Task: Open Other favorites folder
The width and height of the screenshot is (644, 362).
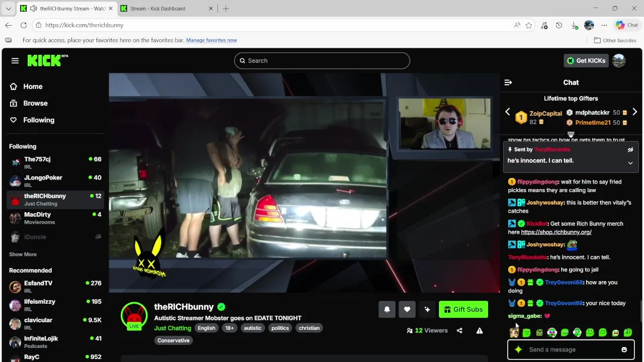Action: pos(615,40)
